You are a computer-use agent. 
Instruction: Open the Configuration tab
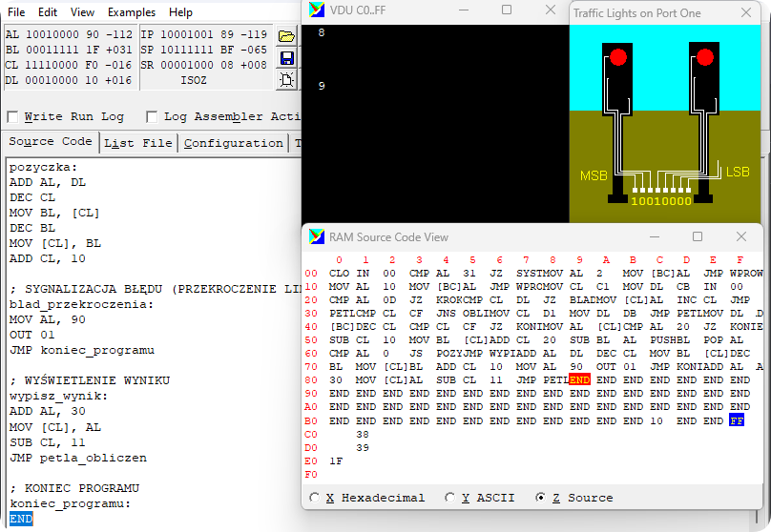pyautogui.click(x=234, y=143)
